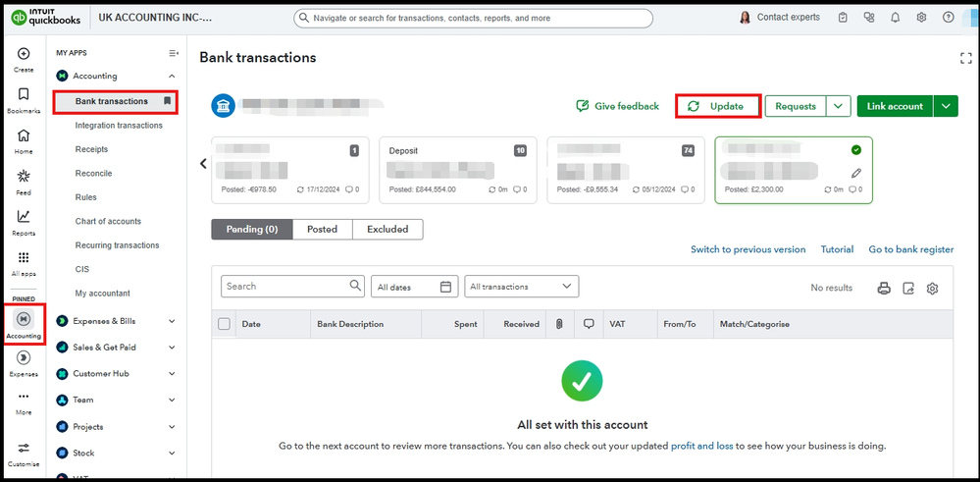The width and height of the screenshot is (980, 482).
Task: Click Switch to previous version link
Action: tap(748, 249)
